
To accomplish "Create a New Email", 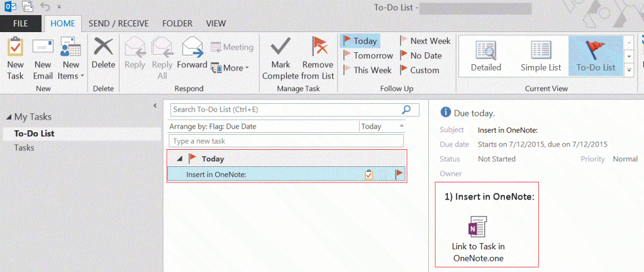I will [x=43, y=59].
